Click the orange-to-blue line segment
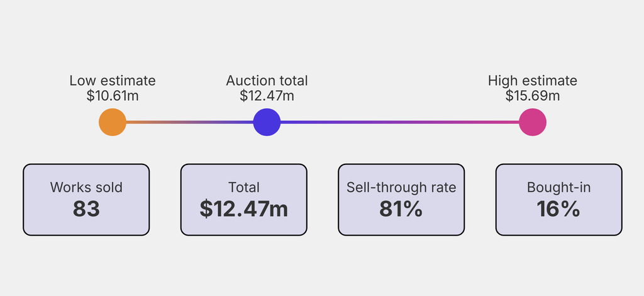 click(x=189, y=122)
